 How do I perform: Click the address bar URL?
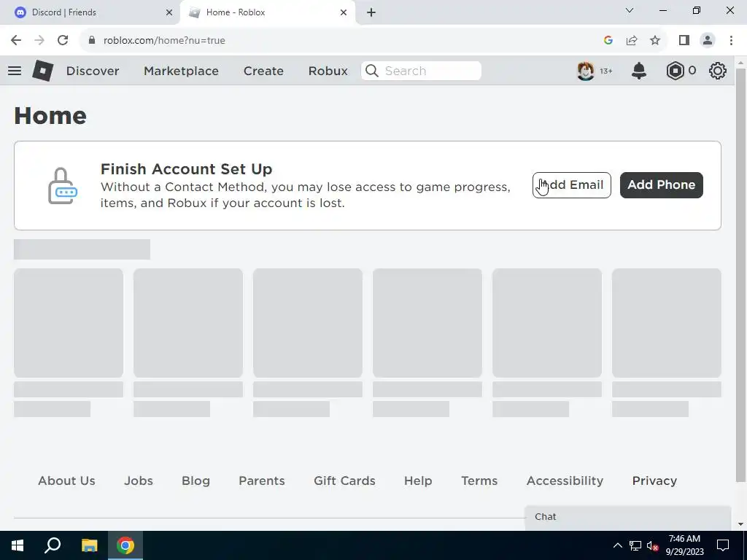coord(164,41)
